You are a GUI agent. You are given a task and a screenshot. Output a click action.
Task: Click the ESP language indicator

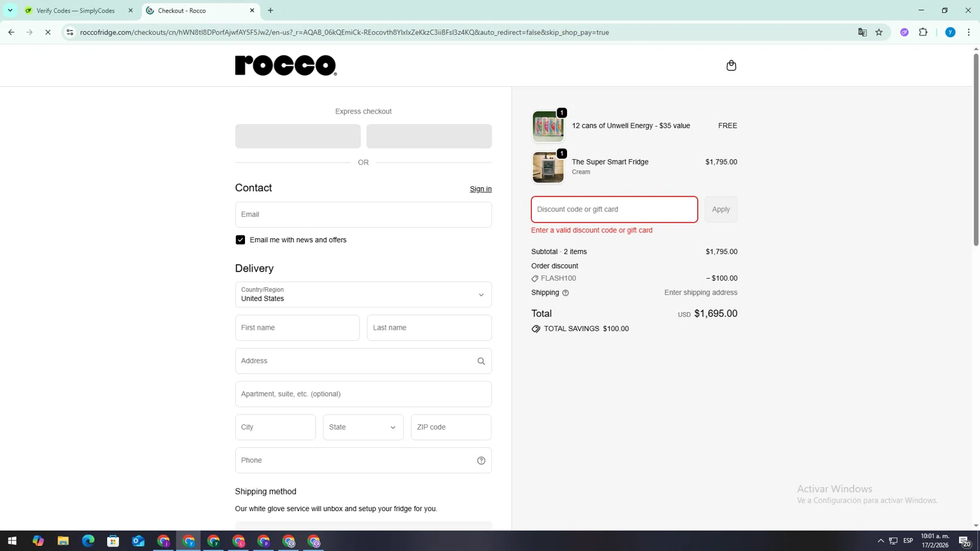click(x=908, y=541)
